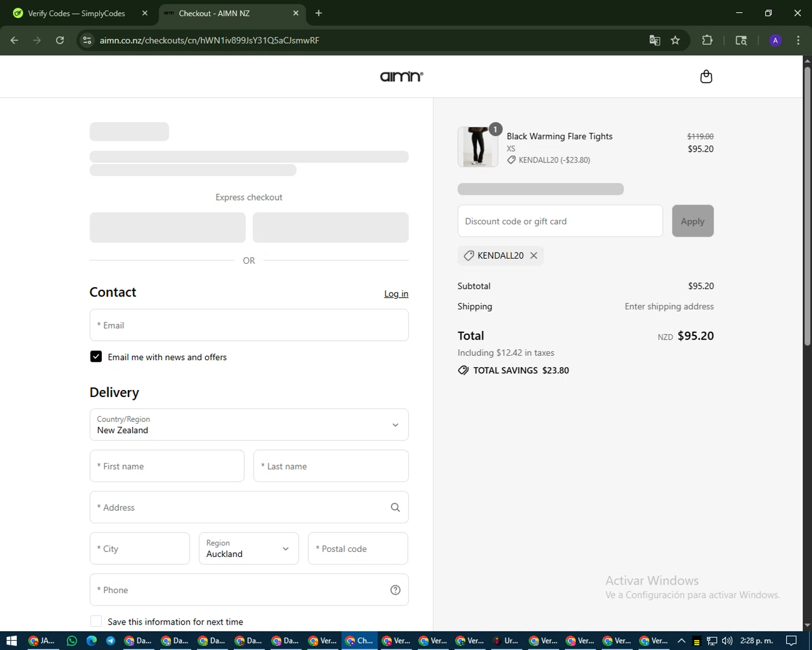Image resolution: width=812 pixels, height=650 pixels.
Task: Open the browser extensions puzzle icon
Action: point(707,40)
